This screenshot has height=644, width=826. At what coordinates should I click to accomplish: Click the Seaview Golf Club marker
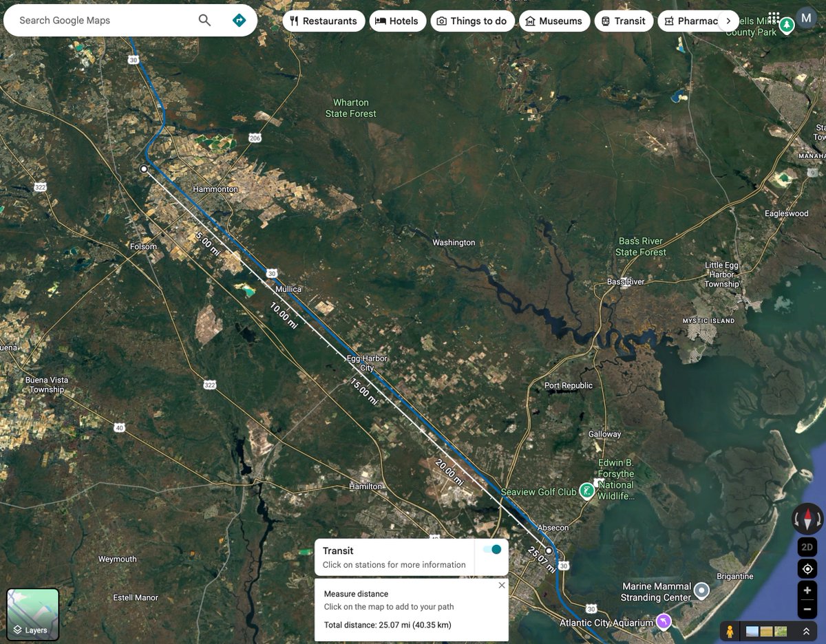click(x=586, y=491)
